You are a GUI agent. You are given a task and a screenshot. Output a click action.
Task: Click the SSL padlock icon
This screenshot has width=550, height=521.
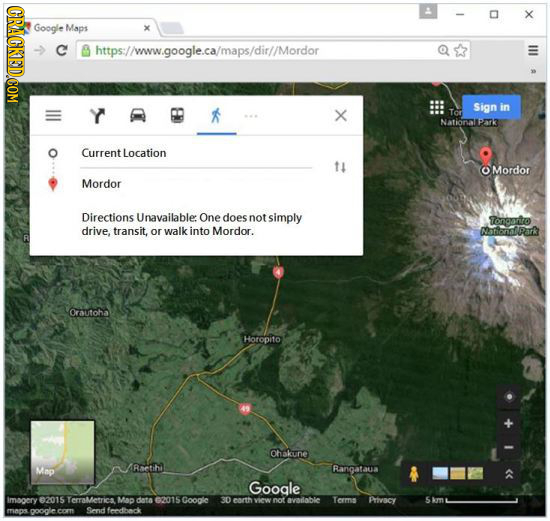pyautogui.click(x=86, y=51)
